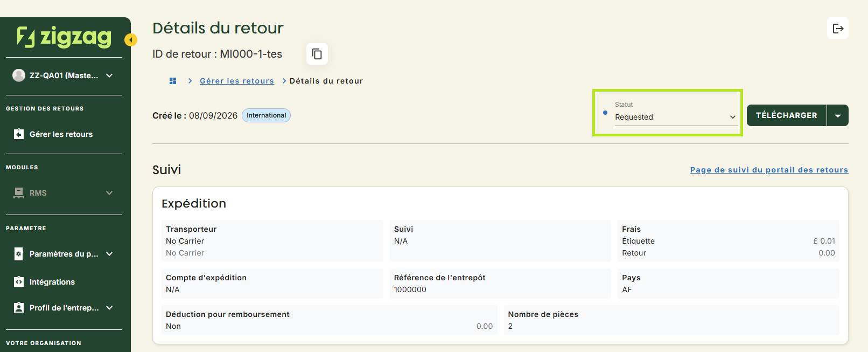
Task: Click the dashboard grid breadcrumb icon
Action: pyautogui.click(x=173, y=81)
